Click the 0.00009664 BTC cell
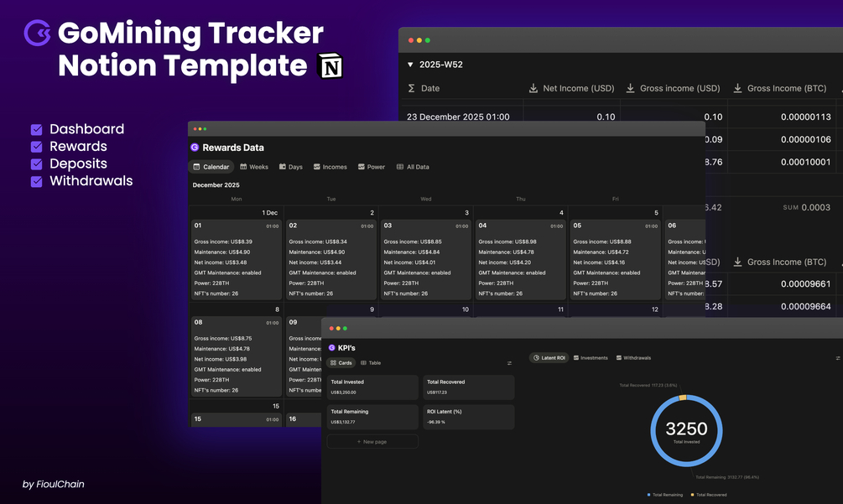The image size is (843, 504). click(805, 306)
